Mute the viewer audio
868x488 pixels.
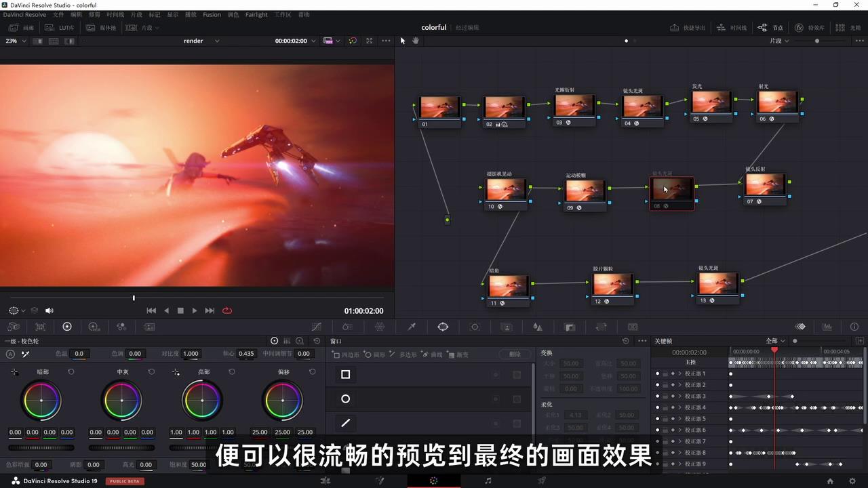click(49, 310)
